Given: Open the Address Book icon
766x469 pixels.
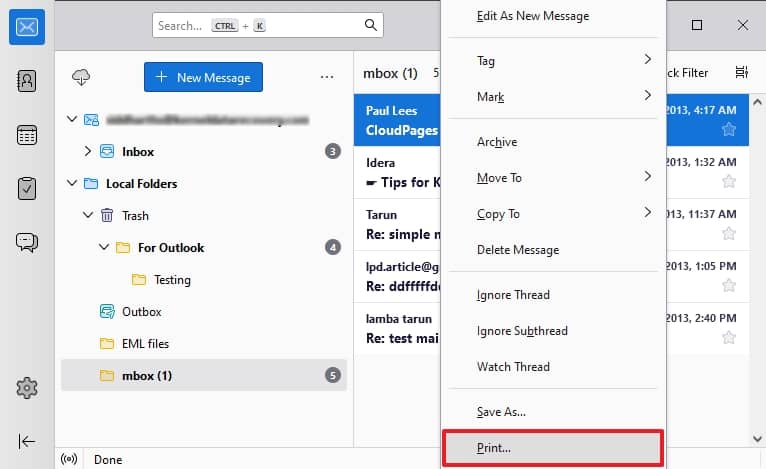Looking at the screenshot, I should 27,81.
